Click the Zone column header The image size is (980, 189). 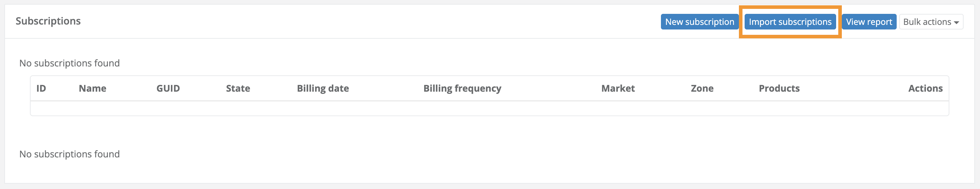pyautogui.click(x=702, y=88)
